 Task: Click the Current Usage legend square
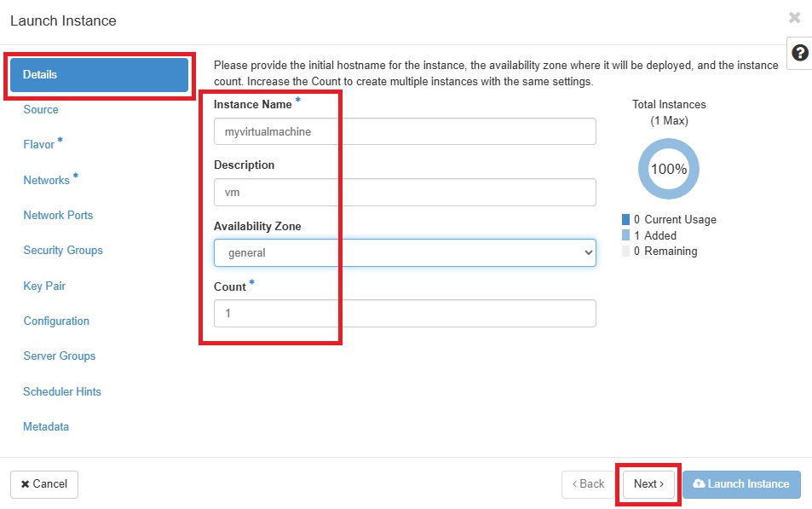click(625, 219)
